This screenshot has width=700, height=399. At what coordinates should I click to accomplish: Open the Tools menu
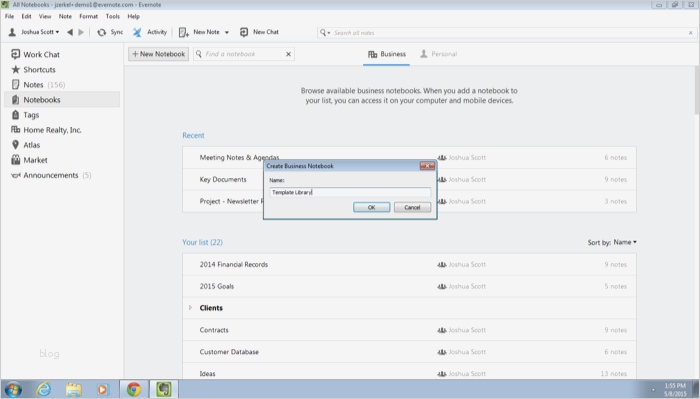[x=112, y=16]
